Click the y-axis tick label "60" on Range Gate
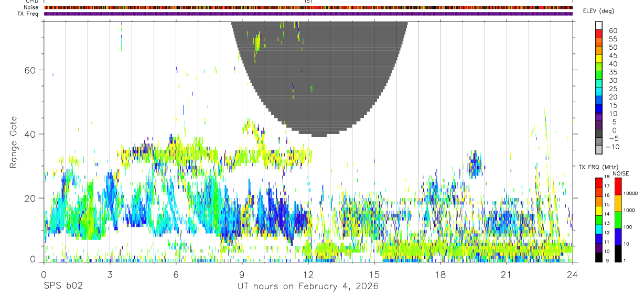The image size is (644, 297). pos(30,70)
